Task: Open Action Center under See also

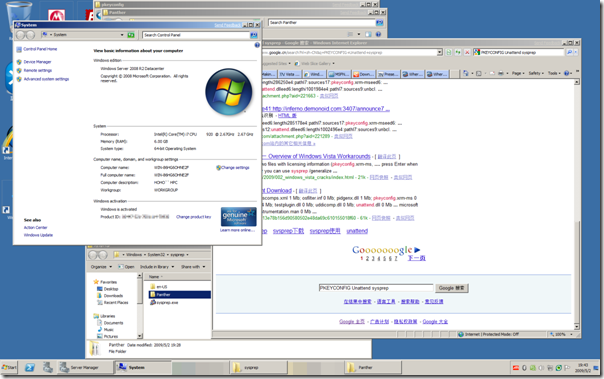Action: click(35, 228)
